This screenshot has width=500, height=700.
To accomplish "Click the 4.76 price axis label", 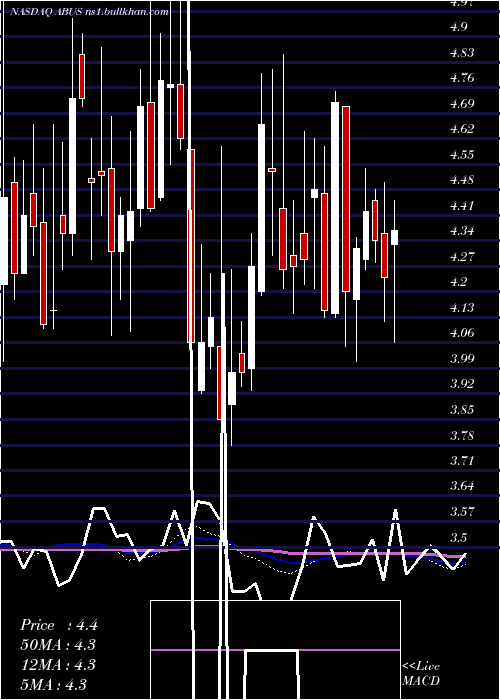I will click(x=462, y=78).
